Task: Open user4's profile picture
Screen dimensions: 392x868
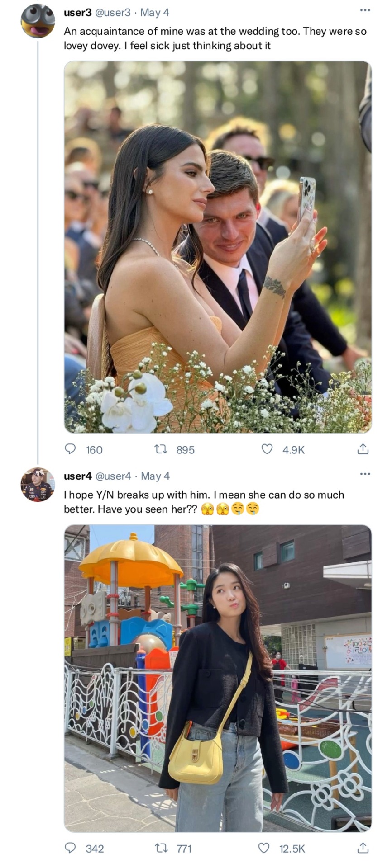Action: [x=38, y=485]
